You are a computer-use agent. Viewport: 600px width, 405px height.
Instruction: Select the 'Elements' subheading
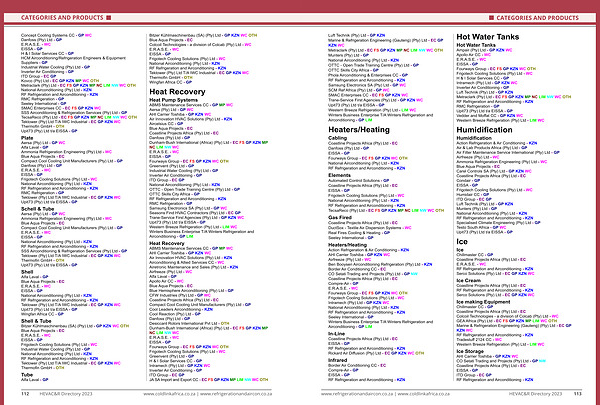(339, 175)
